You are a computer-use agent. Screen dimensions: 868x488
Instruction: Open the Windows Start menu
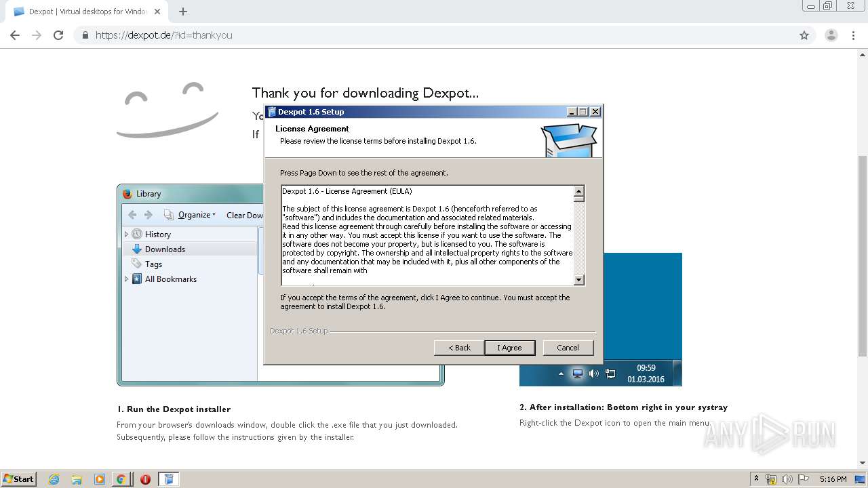pos(19,479)
